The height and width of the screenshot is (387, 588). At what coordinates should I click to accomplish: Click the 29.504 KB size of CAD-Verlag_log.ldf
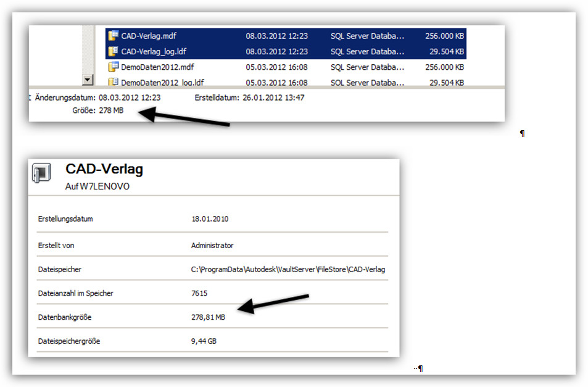[447, 51]
